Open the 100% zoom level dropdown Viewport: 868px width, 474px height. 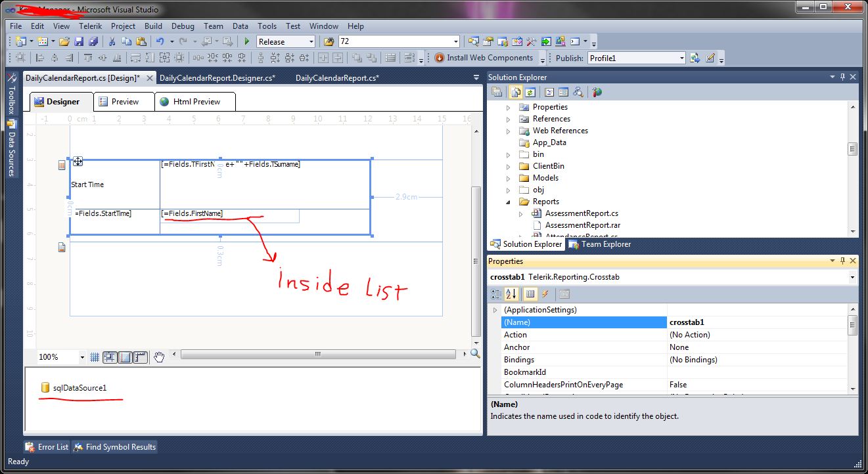[x=82, y=357]
